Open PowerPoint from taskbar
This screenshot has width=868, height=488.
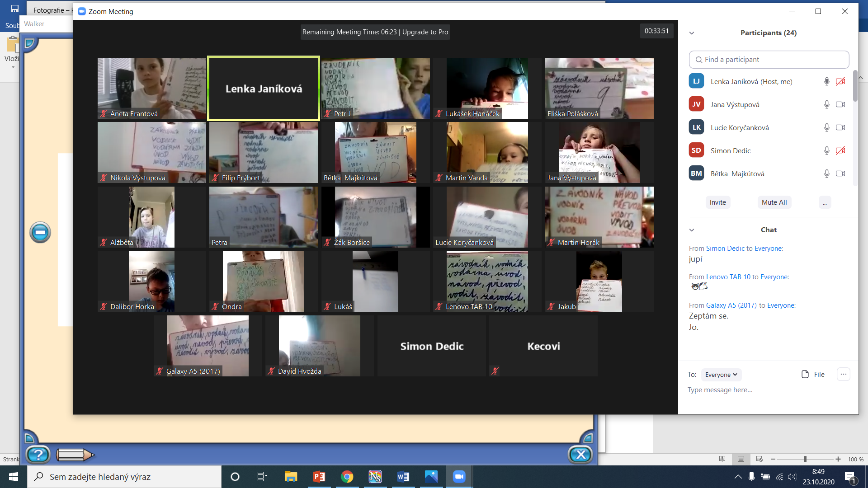[x=319, y=477]
